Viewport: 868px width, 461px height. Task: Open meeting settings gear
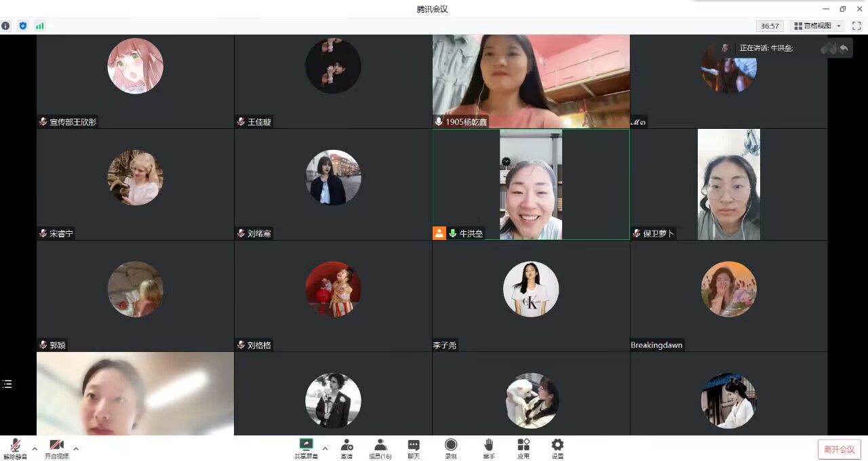[x=557, y=447]
